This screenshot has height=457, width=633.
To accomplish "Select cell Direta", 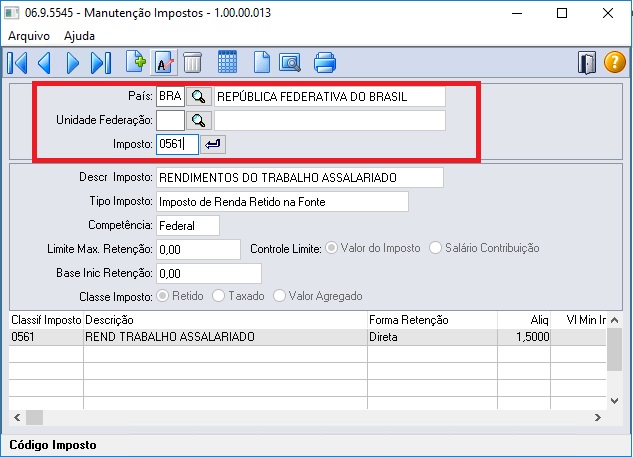I will point(432,337).
